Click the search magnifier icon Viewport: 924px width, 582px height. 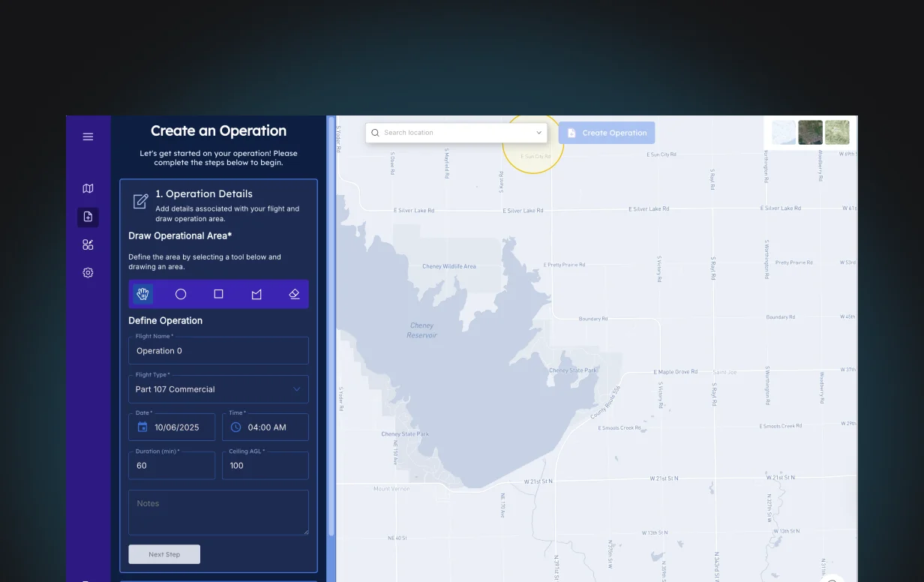[x=375, y=133]
